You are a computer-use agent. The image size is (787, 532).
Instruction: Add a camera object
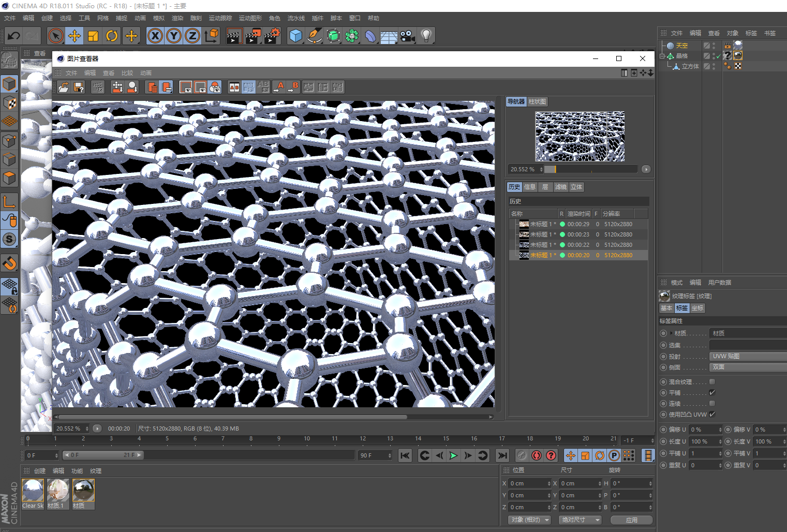408,36
